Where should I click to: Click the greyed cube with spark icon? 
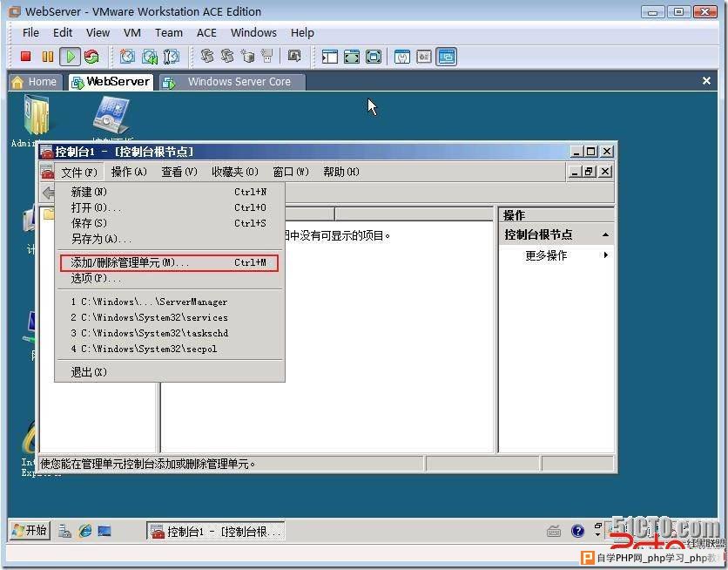pyautogui.click(x=247, y=57)
